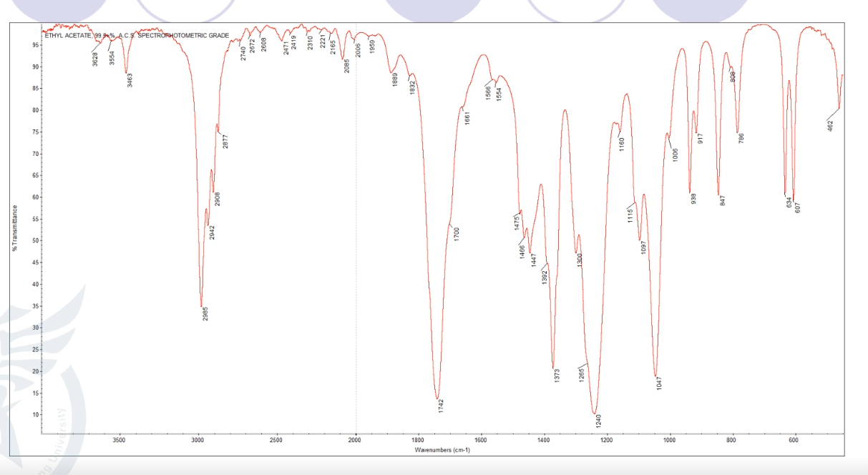This screenshot has width=868, height=475.
Task: Click the 1097 peak label
Action: pos(643,248)
